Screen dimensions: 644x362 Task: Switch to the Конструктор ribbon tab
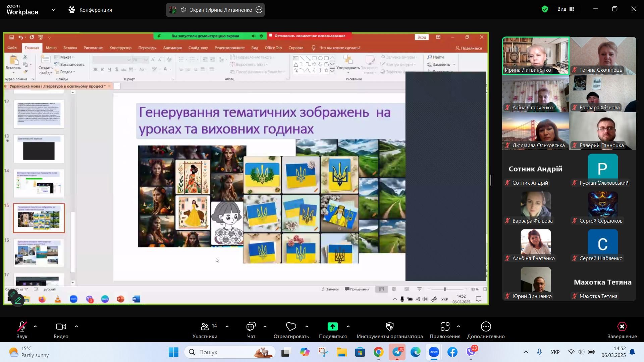click(x=120, y=48)
